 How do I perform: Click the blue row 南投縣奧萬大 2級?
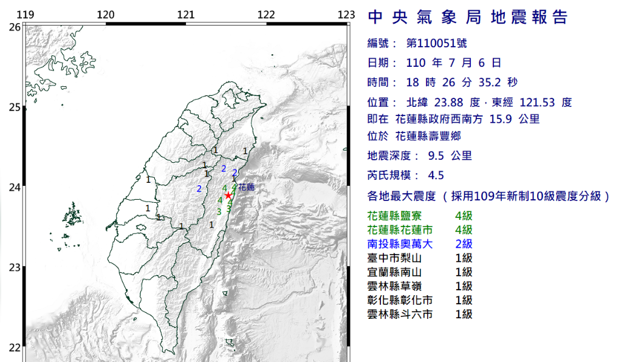(x=420, y=244)
